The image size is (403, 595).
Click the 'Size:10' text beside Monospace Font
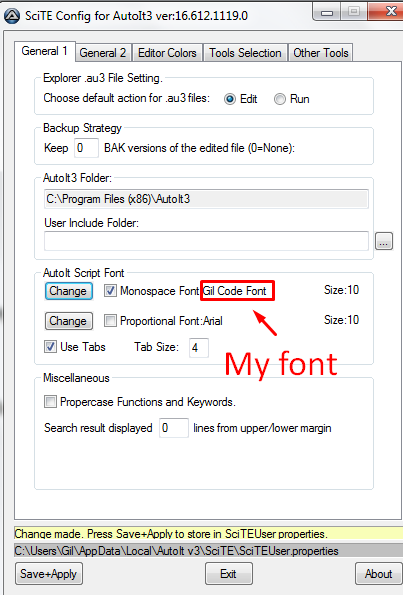(341, 290)
